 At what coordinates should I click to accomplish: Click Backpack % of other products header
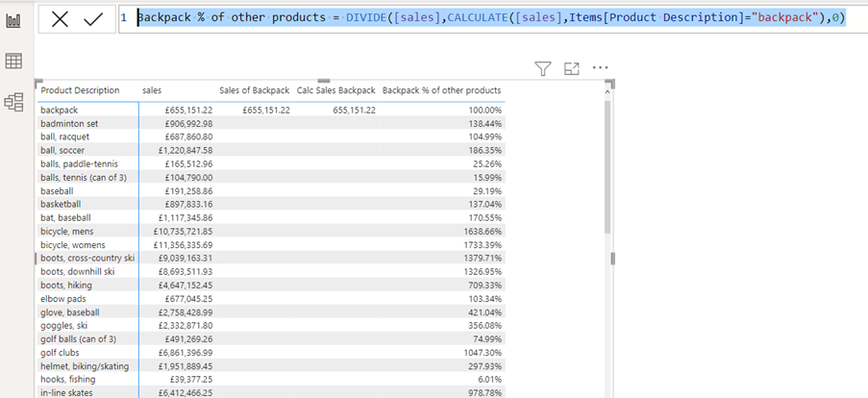pyautogui.click(x=442, y=90)
